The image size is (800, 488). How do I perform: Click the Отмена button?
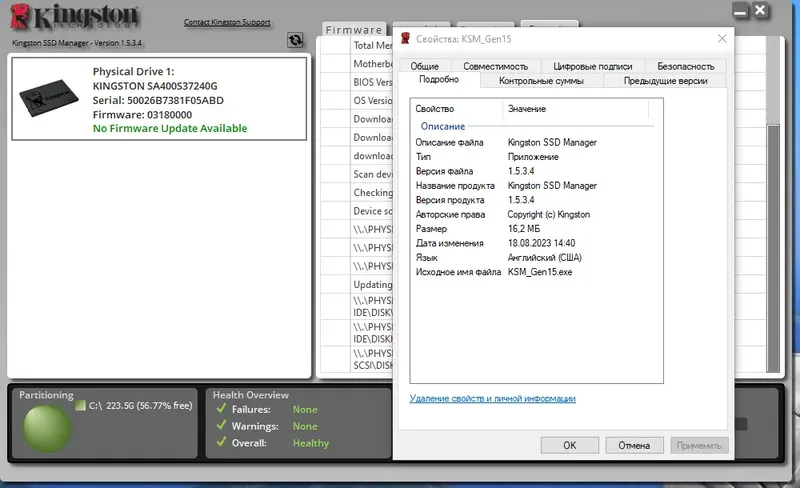634,445
